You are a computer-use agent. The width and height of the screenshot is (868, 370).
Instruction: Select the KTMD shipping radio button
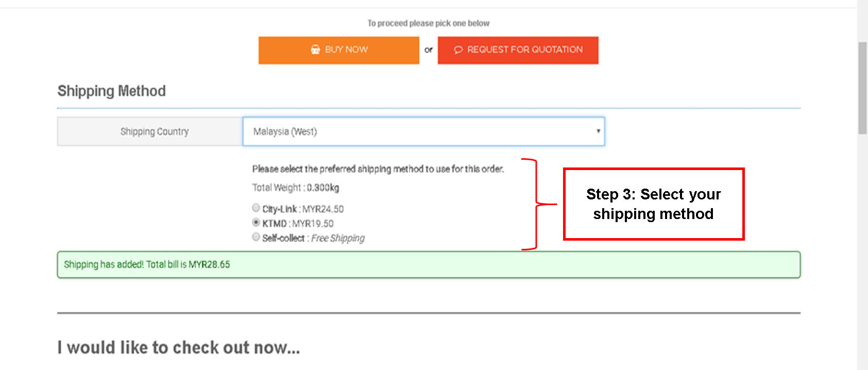coord(256,223)
